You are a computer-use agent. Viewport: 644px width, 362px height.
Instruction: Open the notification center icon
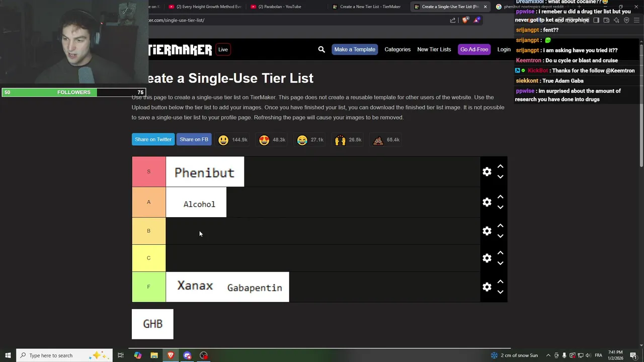click(633, 355)
